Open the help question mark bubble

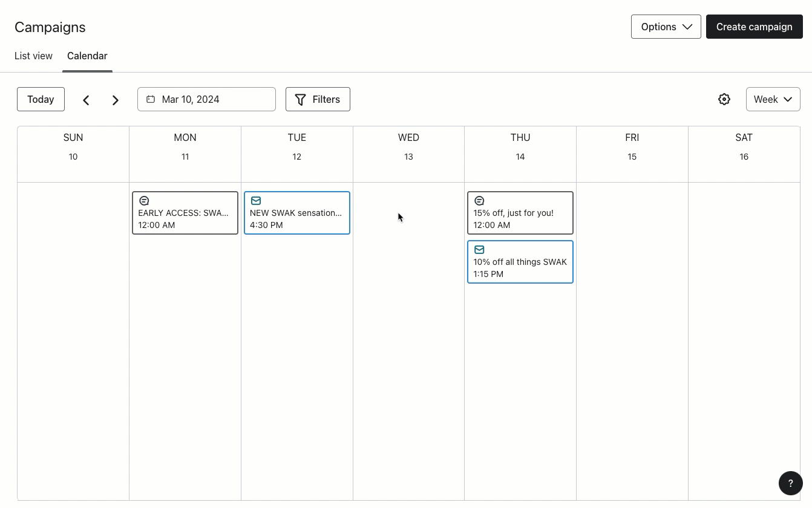click(790, 483)
